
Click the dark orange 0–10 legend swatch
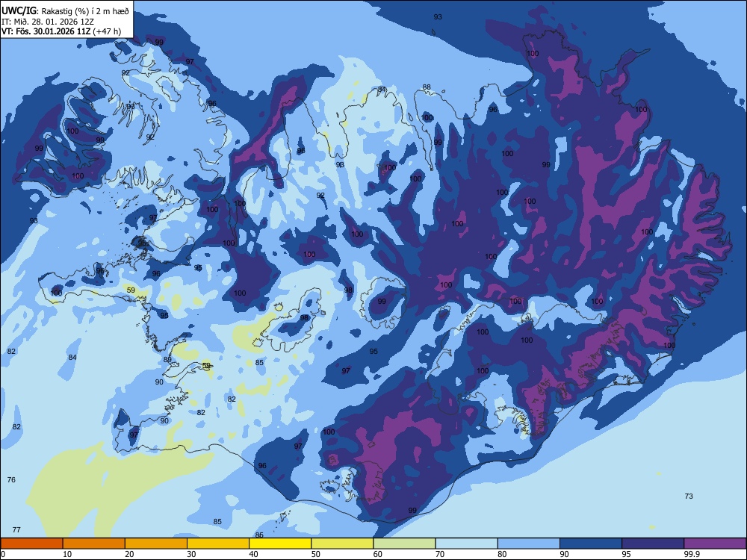coord(31,544)
